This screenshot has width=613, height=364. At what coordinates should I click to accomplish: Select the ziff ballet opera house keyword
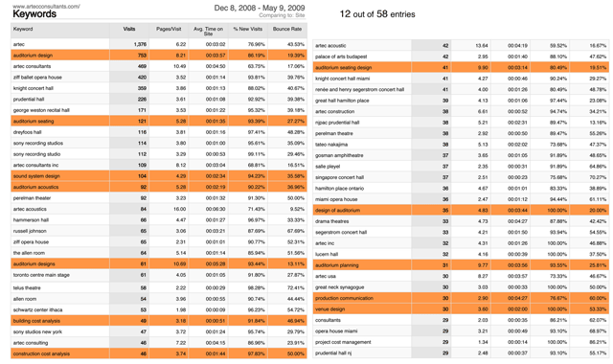click(37, 78)
